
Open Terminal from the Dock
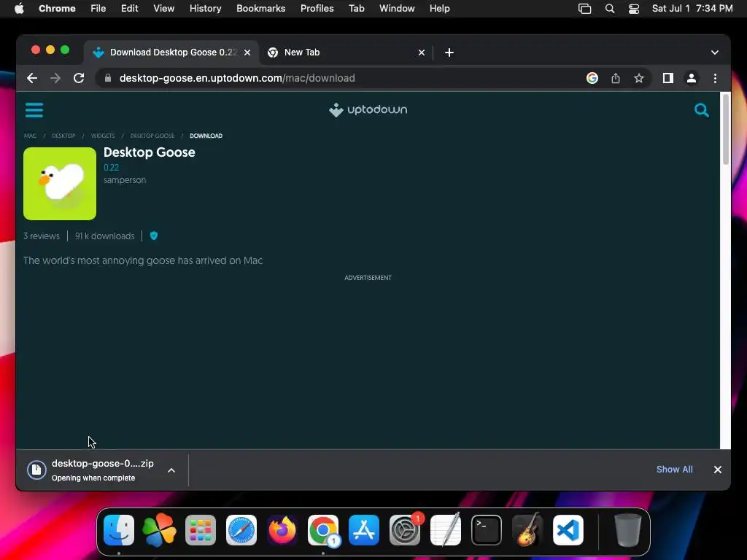point(487,530)
